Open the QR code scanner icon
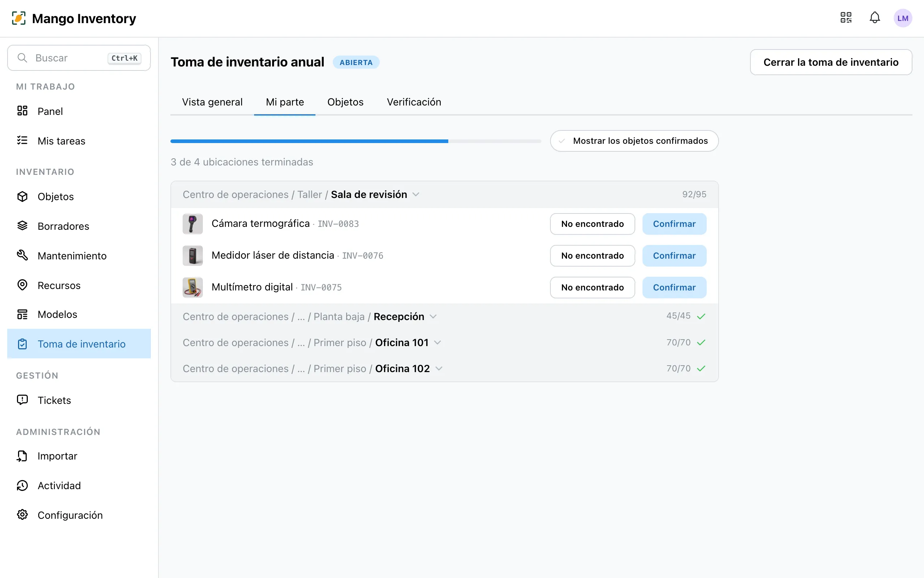 846,18
